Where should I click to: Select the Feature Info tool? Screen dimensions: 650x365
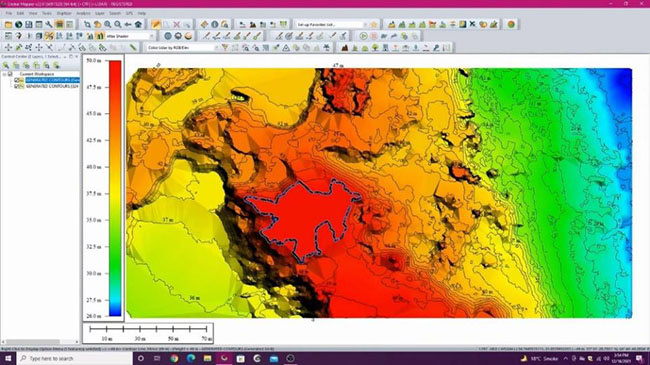point(215,24)
